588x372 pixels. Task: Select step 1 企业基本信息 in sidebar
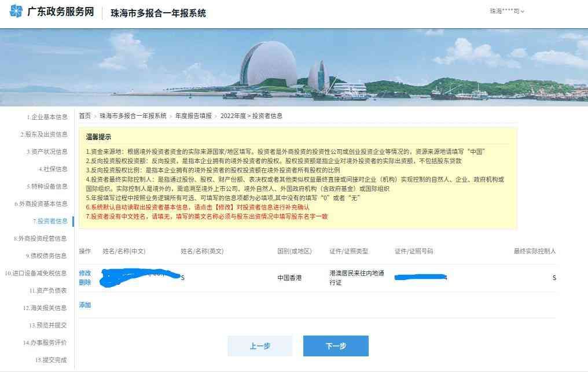[x=47, y=117]
